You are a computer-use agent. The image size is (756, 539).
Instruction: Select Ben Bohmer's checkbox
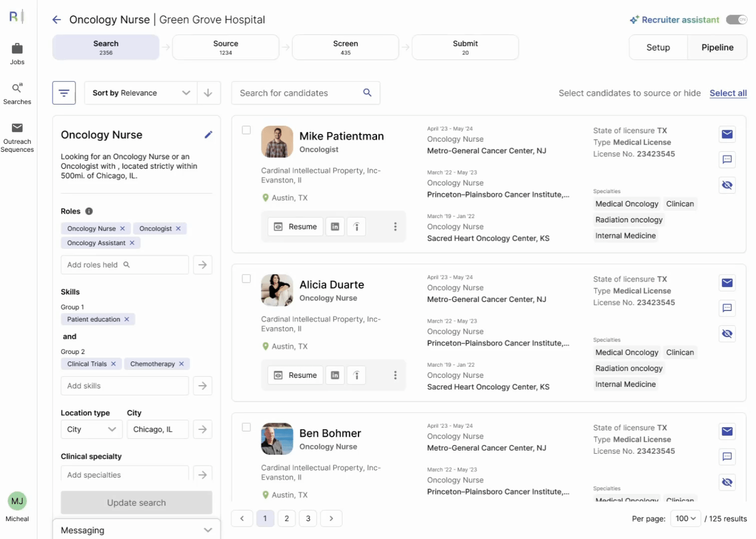coord(246,427)
